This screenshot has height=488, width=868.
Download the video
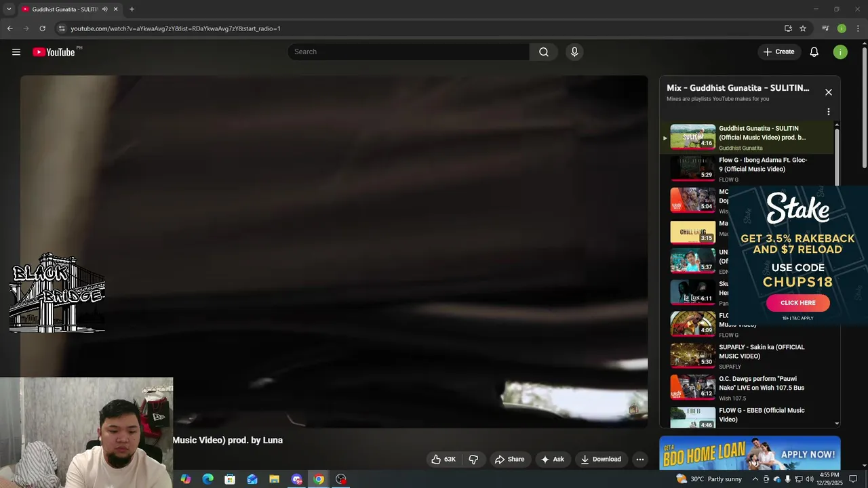601,460
